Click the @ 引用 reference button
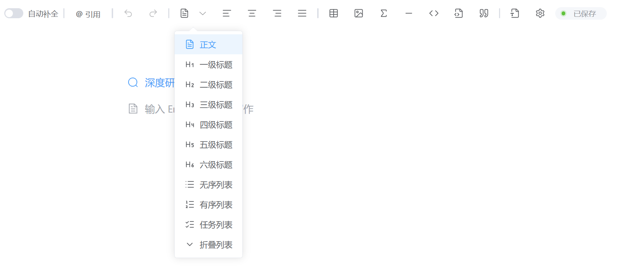The height and width of the screenshot is (273, 644). (x=88, y=14)
